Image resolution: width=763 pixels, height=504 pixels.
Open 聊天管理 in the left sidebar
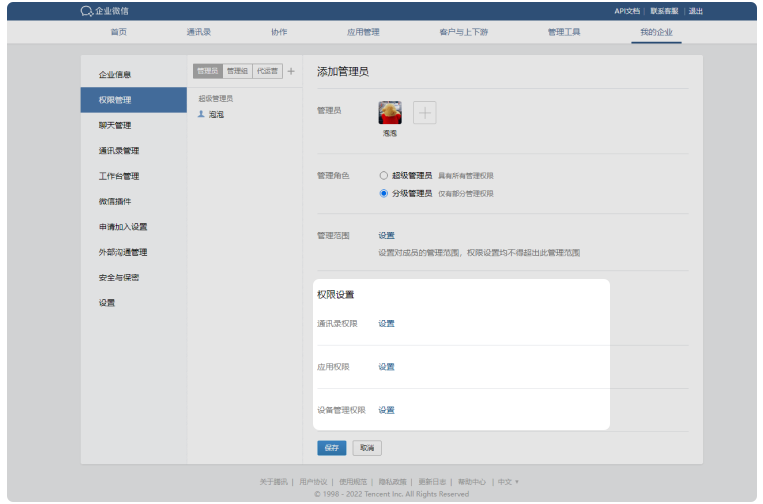tap(115, 125)
